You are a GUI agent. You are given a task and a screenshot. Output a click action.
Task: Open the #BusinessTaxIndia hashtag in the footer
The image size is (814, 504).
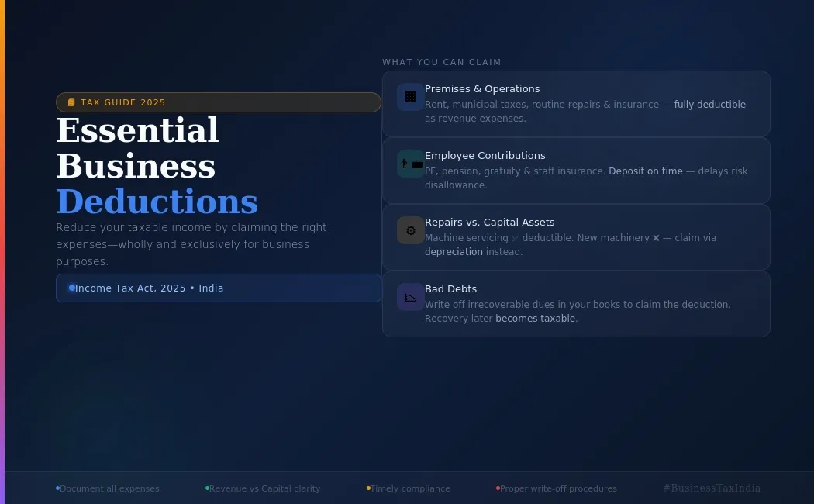click(x=712, y=488)
